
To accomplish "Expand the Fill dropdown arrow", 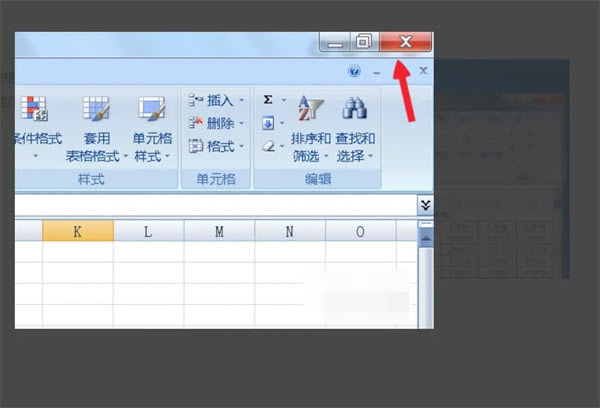I will coord(282,123).
